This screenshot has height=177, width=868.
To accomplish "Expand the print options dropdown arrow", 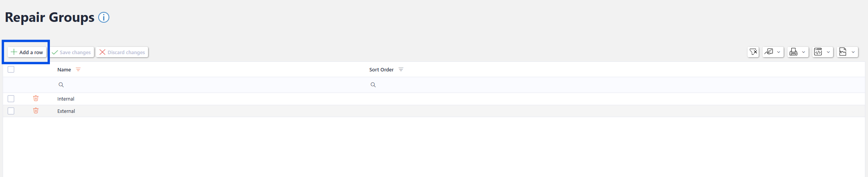I will click(x=804, y=52).
